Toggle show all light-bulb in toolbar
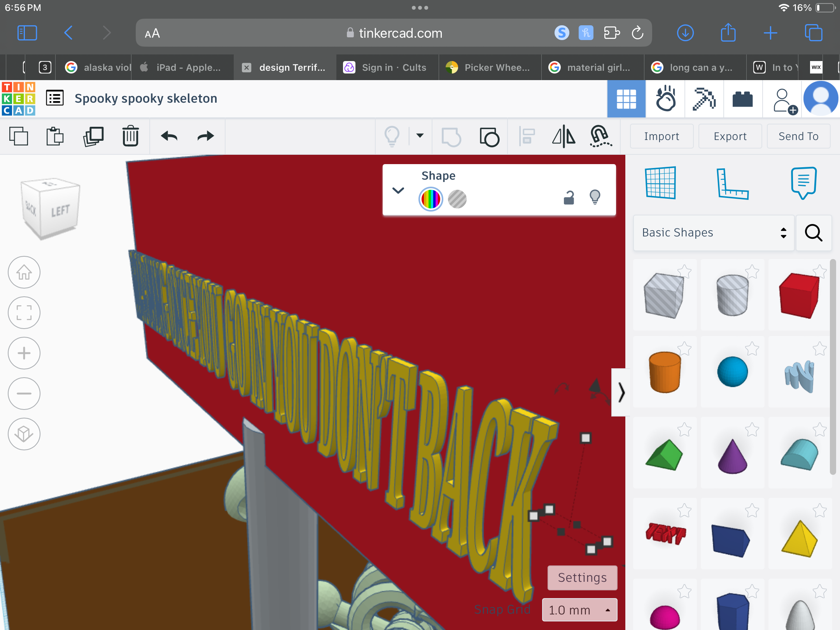The image size is (840, 630). (392, 136)
